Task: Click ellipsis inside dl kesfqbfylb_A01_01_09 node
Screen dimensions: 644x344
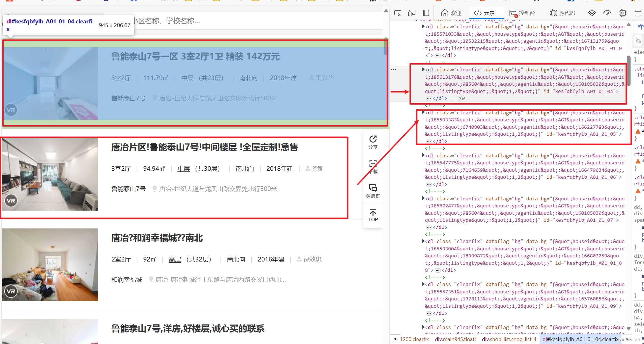Action: 429,313
